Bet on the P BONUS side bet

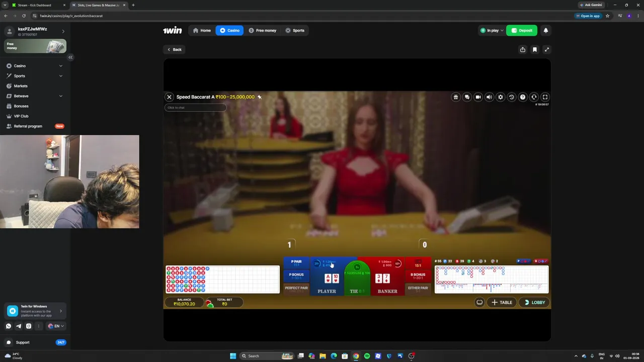296,276
